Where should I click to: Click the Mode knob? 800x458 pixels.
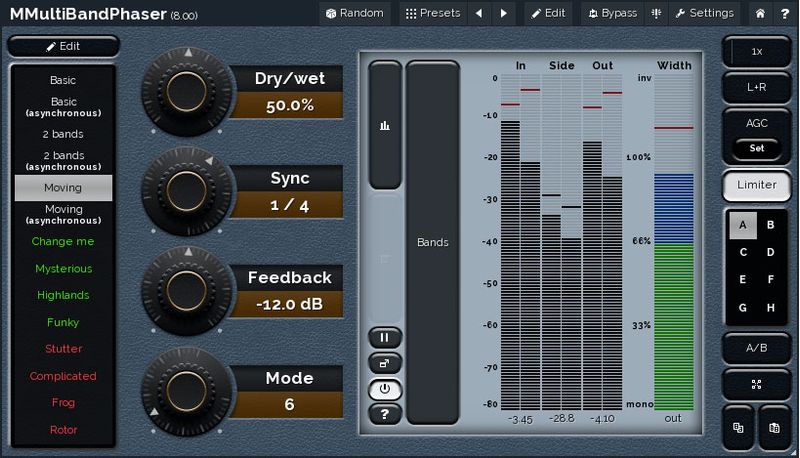pos(187,391)
